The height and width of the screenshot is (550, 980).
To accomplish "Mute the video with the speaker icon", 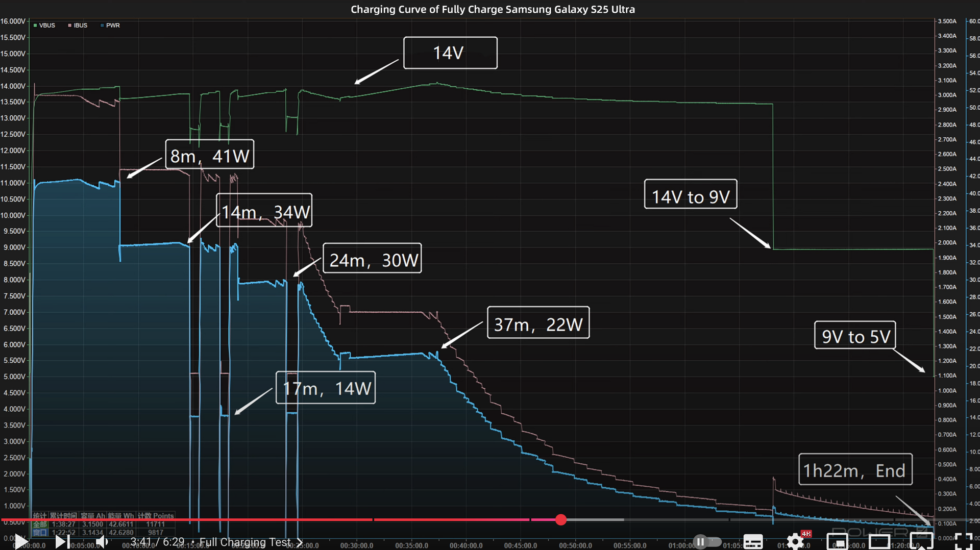I will point(102,541).
